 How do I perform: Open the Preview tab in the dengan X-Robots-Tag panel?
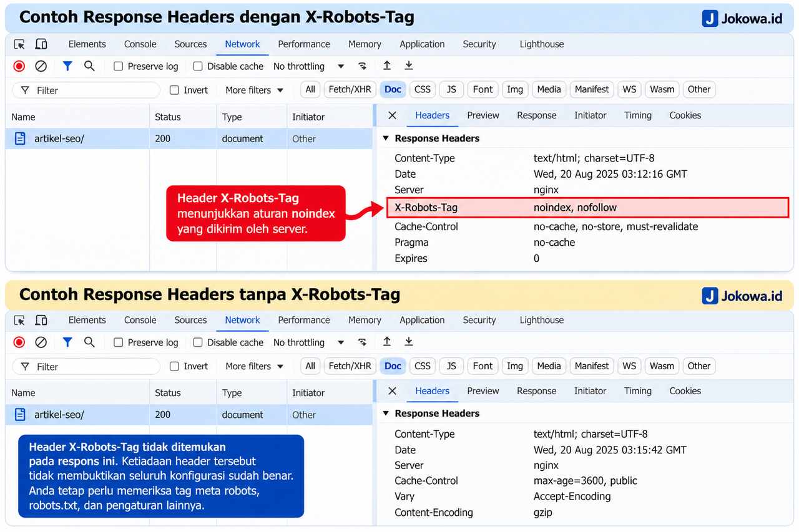483,115
